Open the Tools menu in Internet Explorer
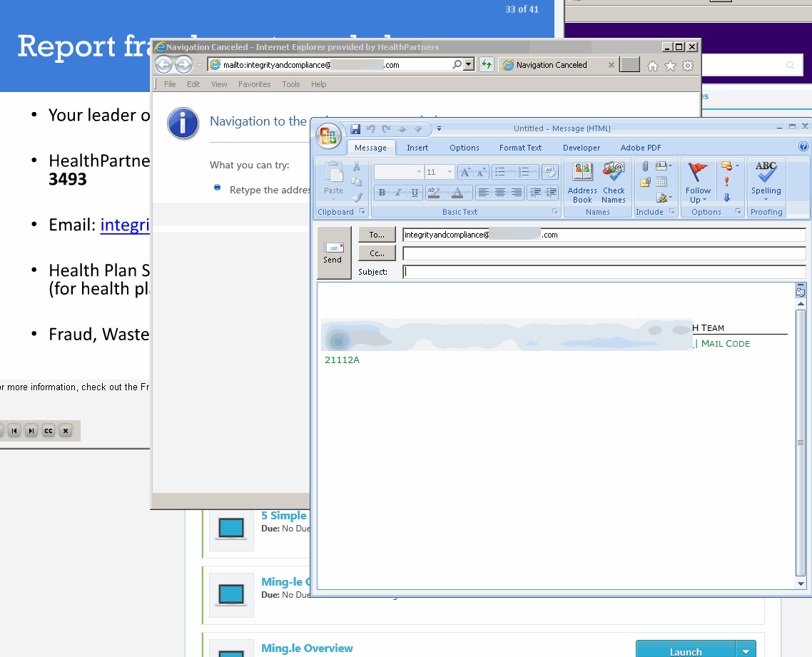Viewport: 812px width, 657px height. pos(291,84)
